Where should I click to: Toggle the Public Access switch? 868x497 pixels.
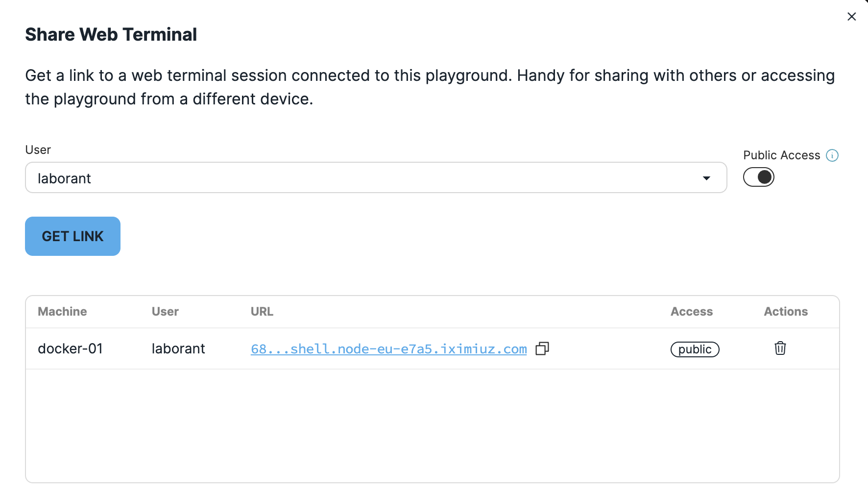coord(759,177)
